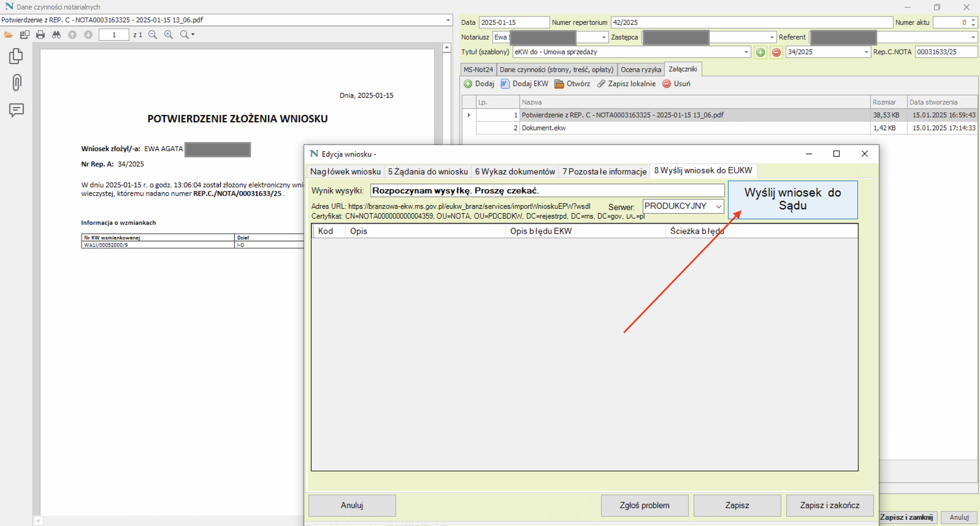
Task: Click the Wynik wysyłki text field
Action: click(547, 191)
